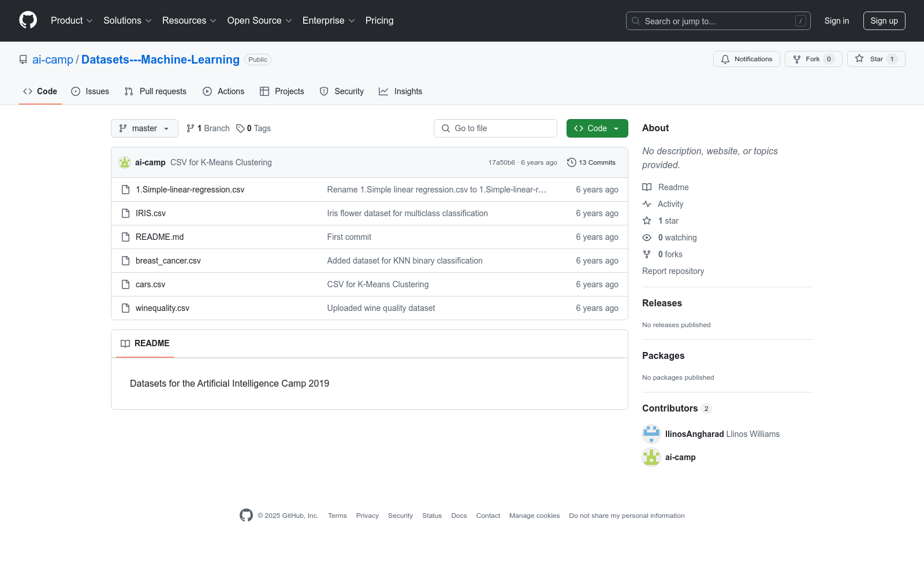This screenshot has height=578, width=924.
Task: Click the commit history clock icon
Action: tap(572, 162)
